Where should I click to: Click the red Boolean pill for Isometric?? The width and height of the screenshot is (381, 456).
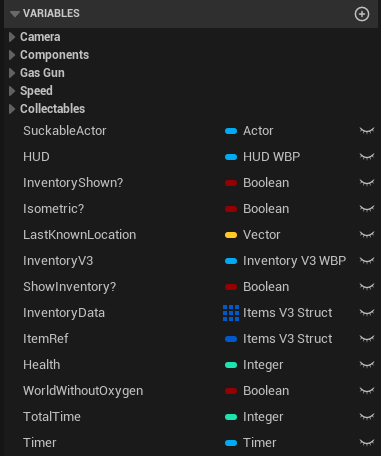pos(231,209)
